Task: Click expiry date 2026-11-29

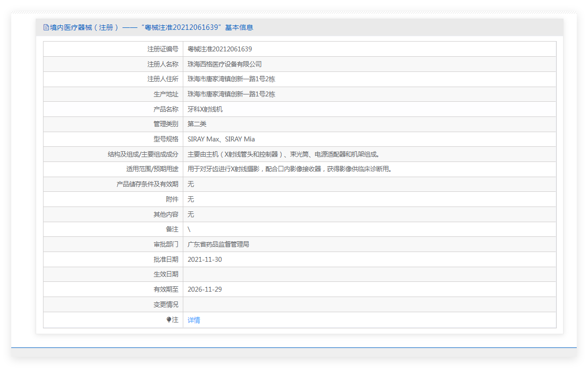Action: [x=205, y=289]
